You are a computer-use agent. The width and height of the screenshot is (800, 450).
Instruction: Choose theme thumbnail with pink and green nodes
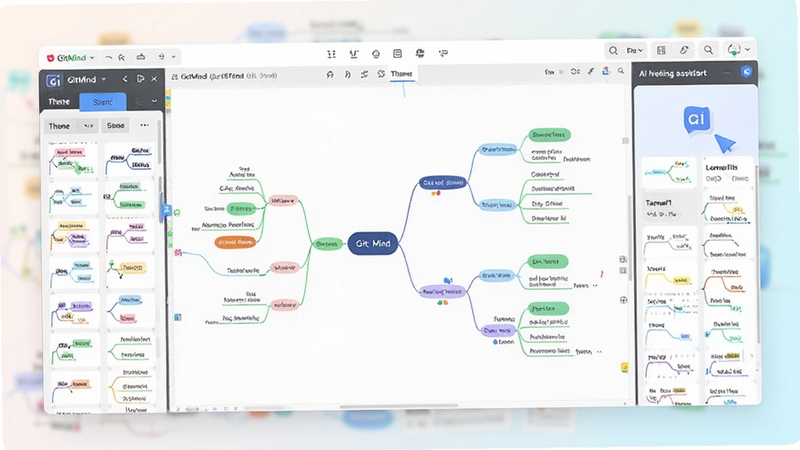[74, 160]
